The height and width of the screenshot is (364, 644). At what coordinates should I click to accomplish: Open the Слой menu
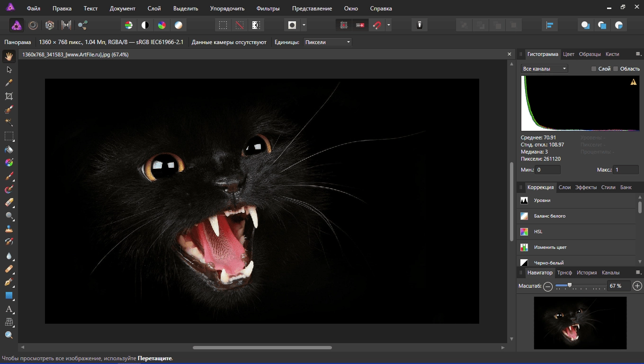point(154,9)
